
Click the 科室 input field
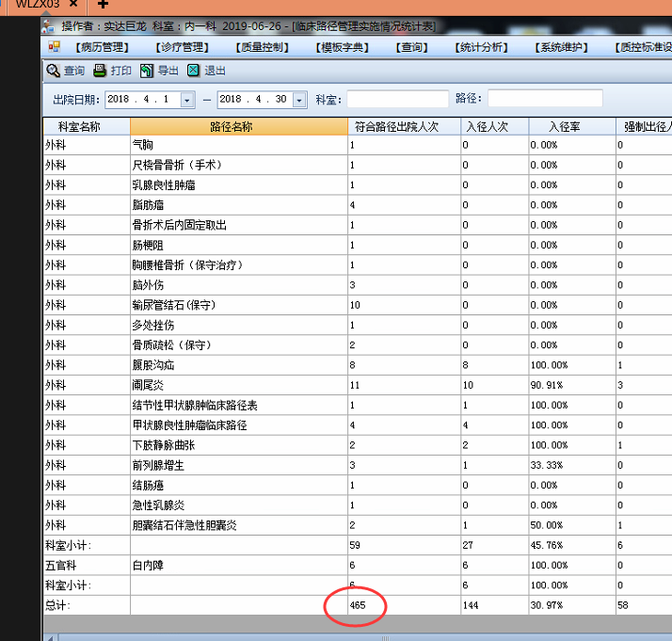[398, 99]
